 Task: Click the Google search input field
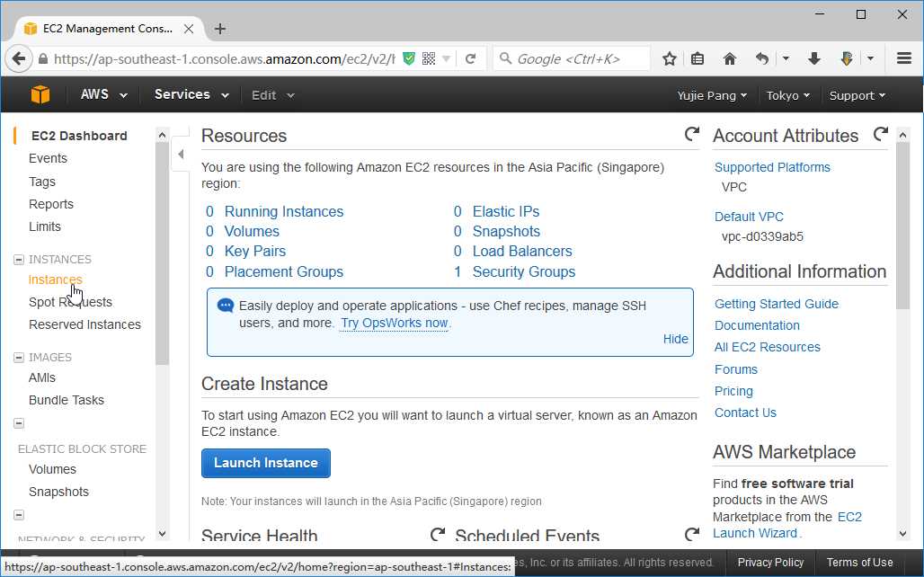pos(572,59)
